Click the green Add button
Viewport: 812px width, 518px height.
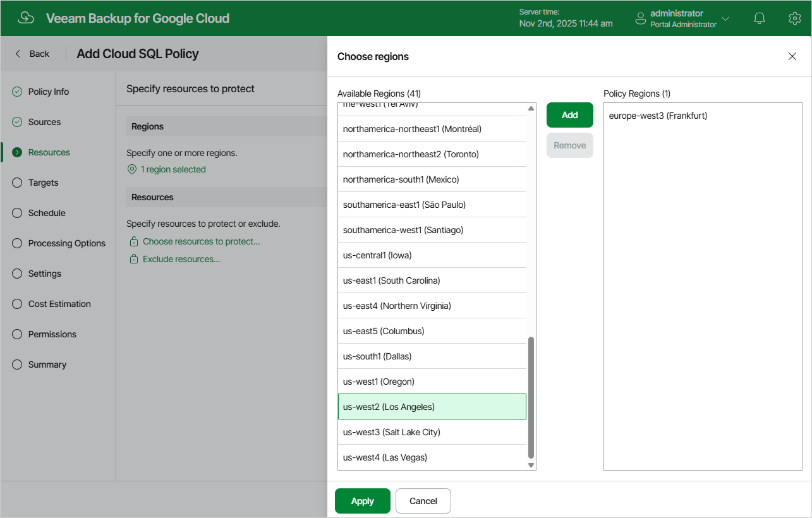570,115
